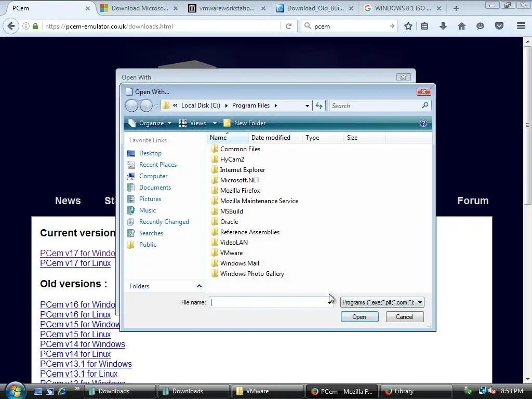Switch to Library taskbar window
Viewport: 532px width, 399px height.
pos(416,391)
